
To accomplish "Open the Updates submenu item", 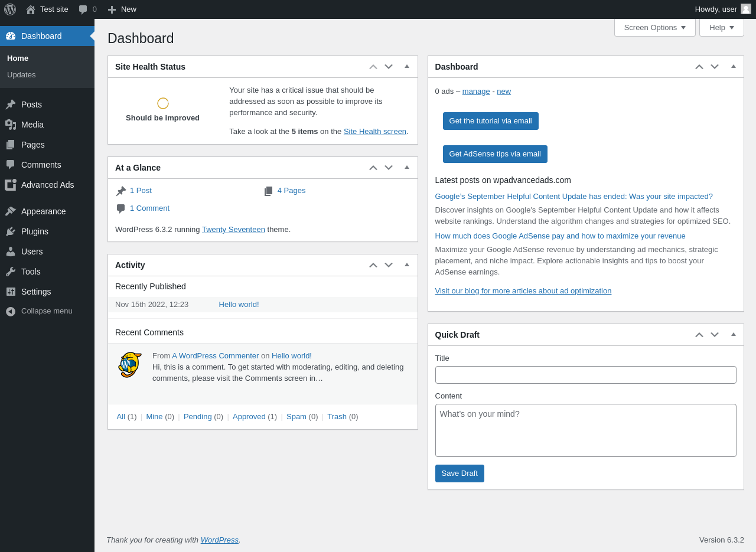I will 21,75.
